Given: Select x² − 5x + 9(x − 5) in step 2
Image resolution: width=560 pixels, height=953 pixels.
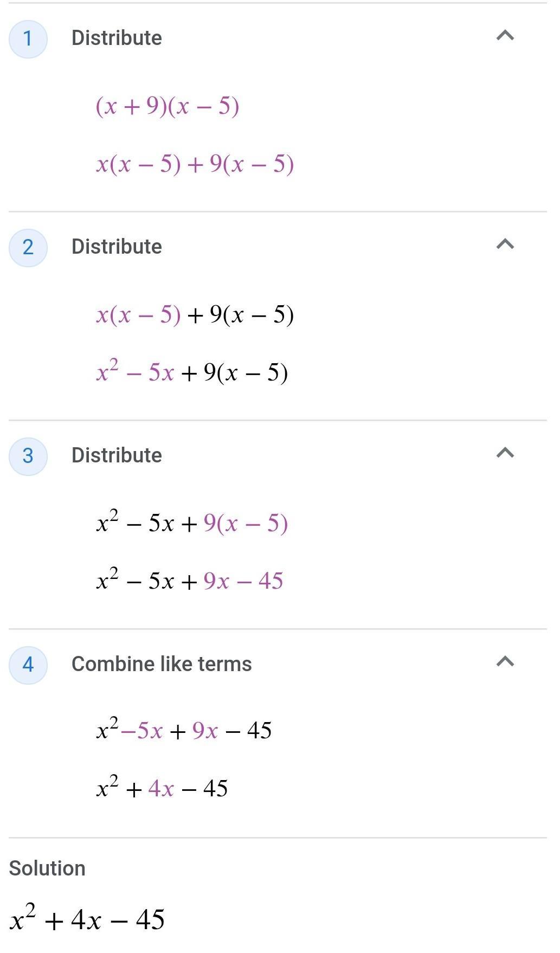Looking at the screenshot, I should click(x=191, y=372).
